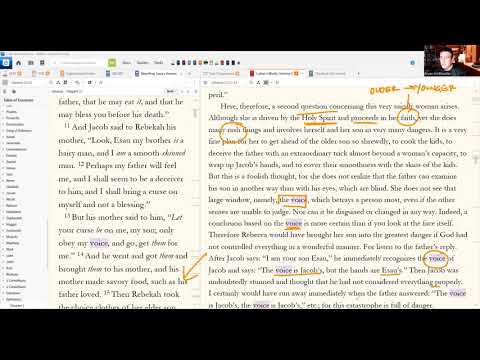Click boxed 'the voice' in Luther's commentary

click(x=292, y=200)
